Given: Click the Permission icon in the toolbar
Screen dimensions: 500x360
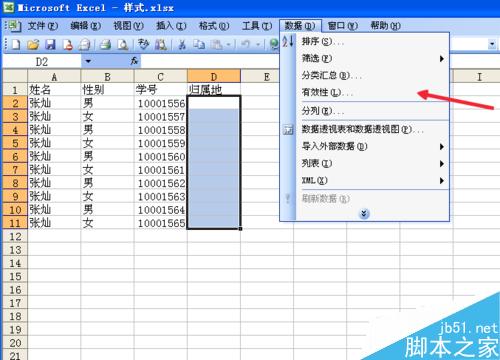Looking at the screenshot, I should (68, 44).
